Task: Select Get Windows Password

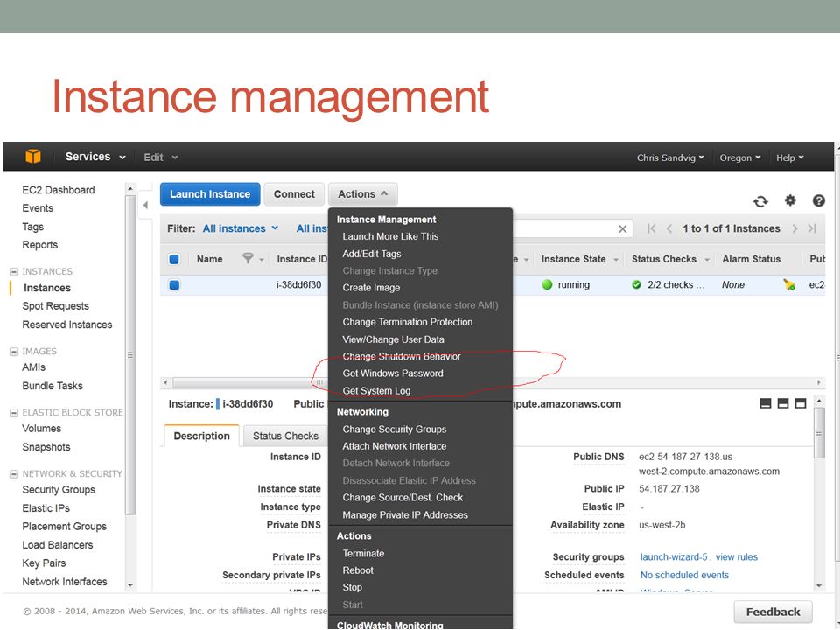Action: click(x=393, y=374)
